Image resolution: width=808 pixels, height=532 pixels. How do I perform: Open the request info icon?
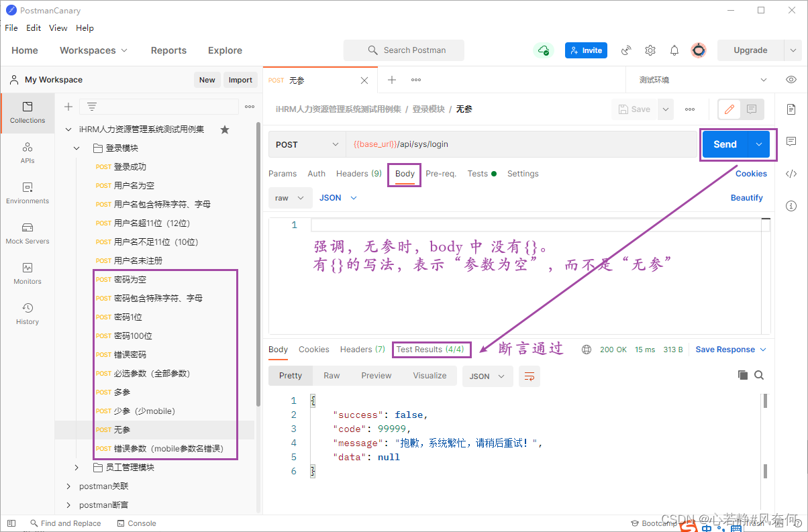click(791, 206)
